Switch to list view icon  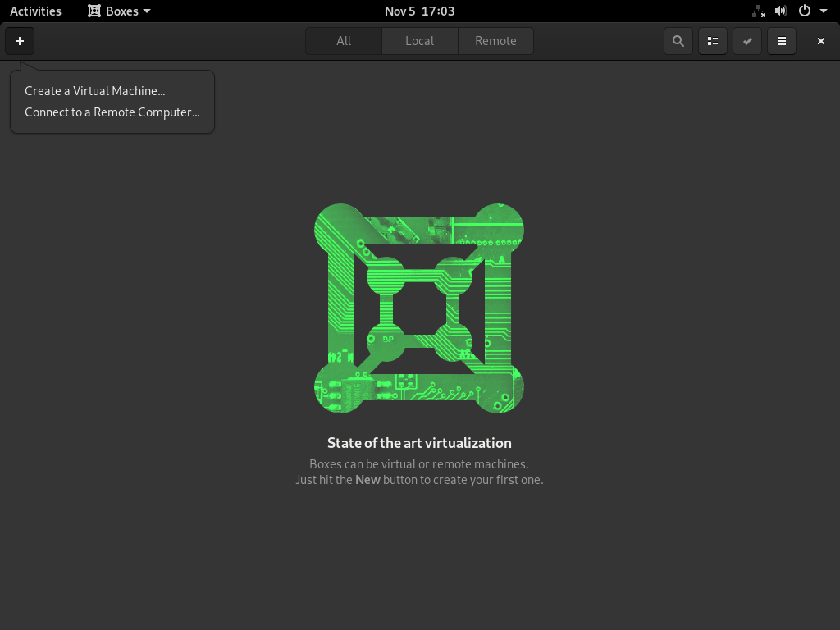713,41
